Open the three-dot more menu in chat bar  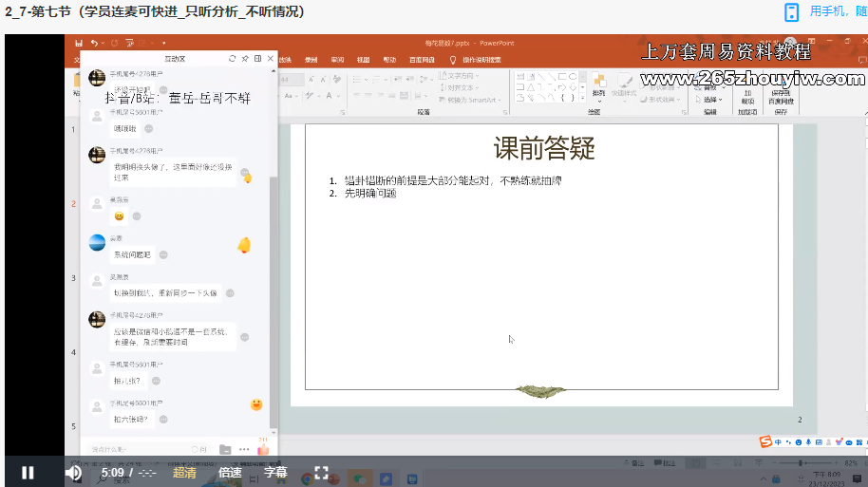[x=244, y=449]
